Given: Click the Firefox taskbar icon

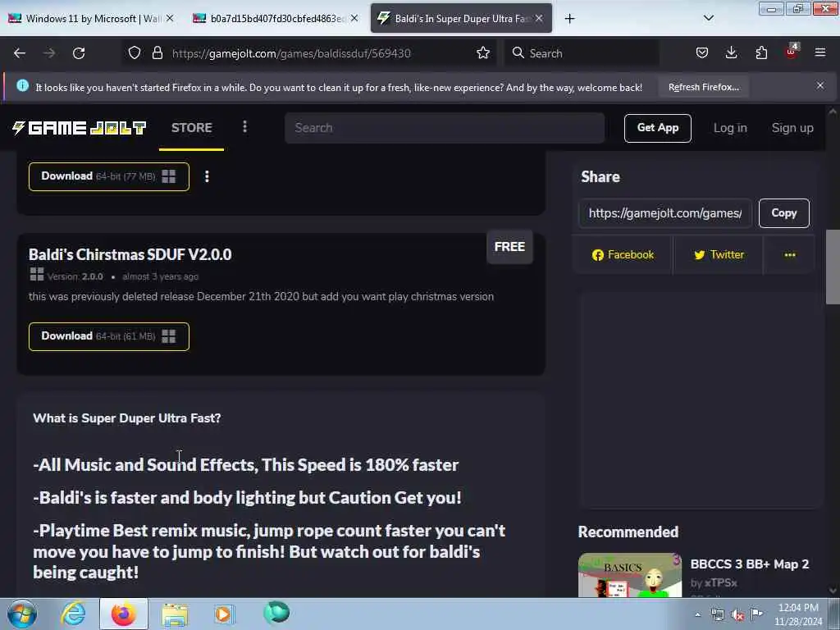Looking at the screenshot, I should coord(124,614).
